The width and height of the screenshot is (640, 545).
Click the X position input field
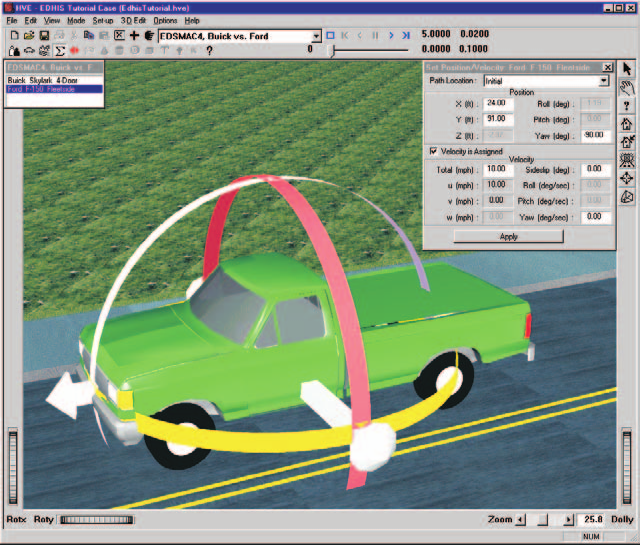click(498, 103)
